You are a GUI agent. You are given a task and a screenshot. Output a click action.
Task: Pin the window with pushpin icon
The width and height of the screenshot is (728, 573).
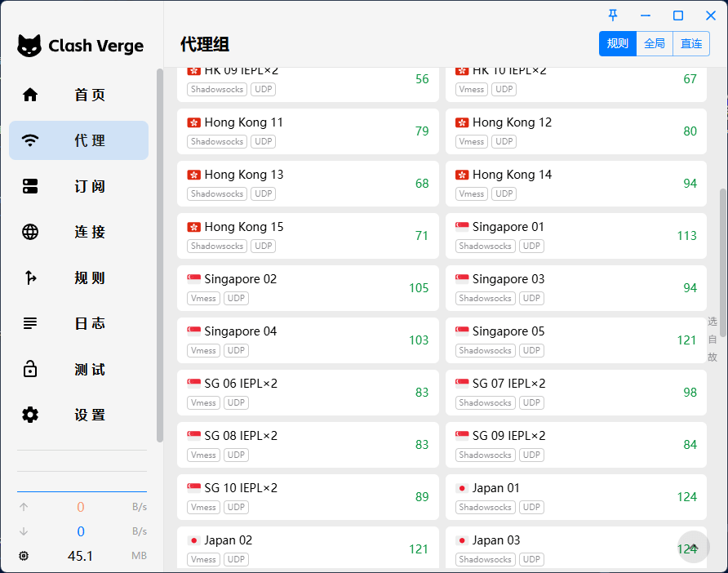tap(613, 16)
